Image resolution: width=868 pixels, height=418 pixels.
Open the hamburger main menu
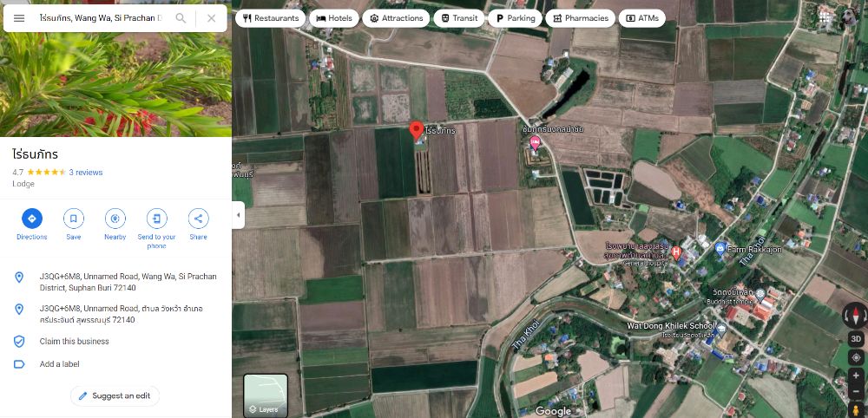coord(19,18)
